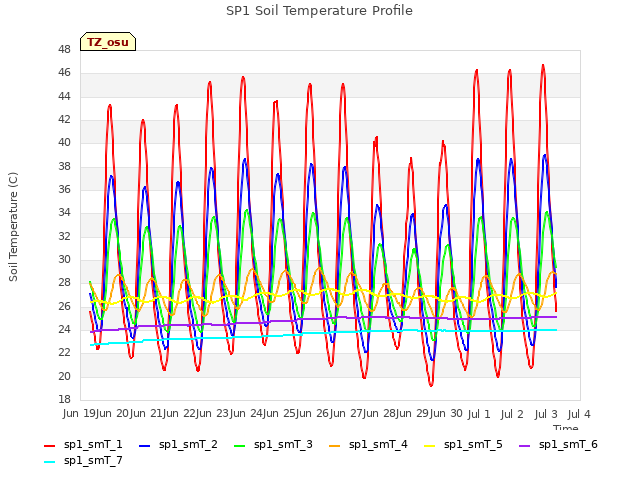
Task: Click the 42 y-axis tick label
Action: click(64, 120)
